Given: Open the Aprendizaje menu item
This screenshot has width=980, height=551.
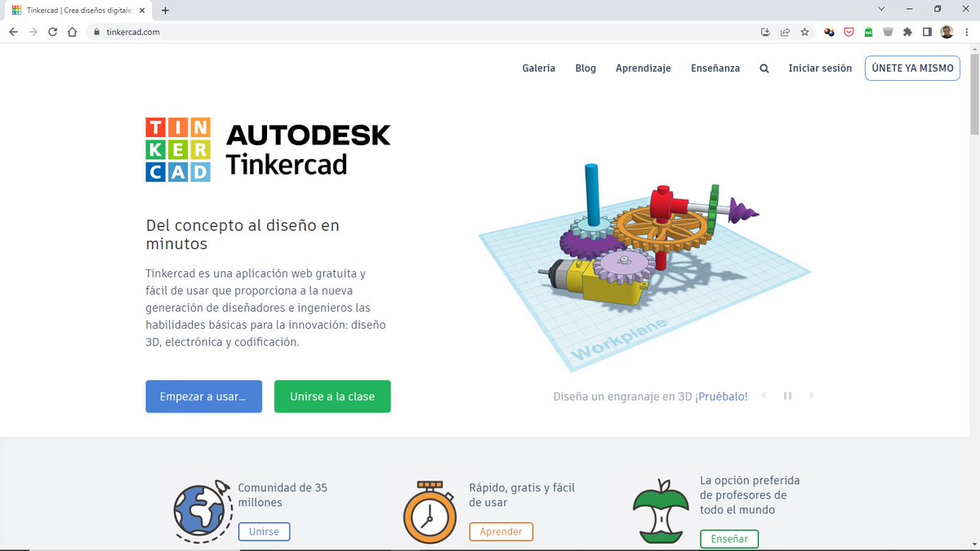Looking at the screenshot, I should click(644, 69).
